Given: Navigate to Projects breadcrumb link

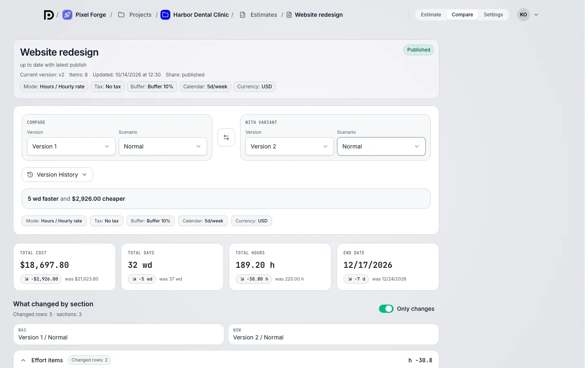Looking at the screenshot, I should point(140,15).
